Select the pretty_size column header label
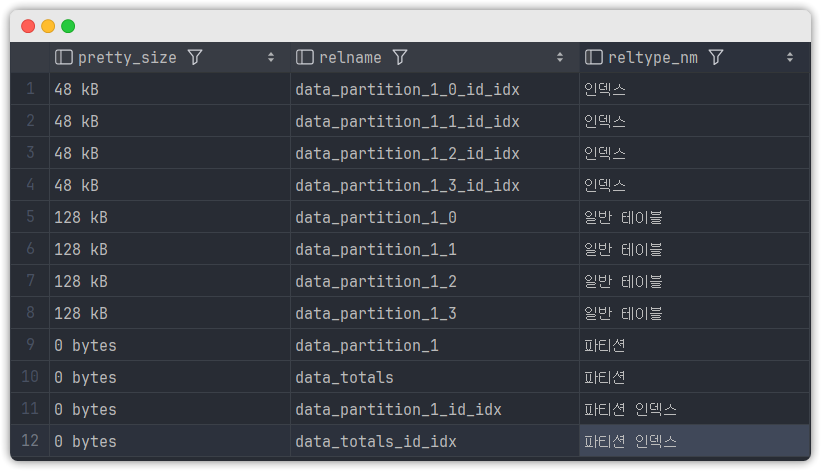 click(127, 58)
